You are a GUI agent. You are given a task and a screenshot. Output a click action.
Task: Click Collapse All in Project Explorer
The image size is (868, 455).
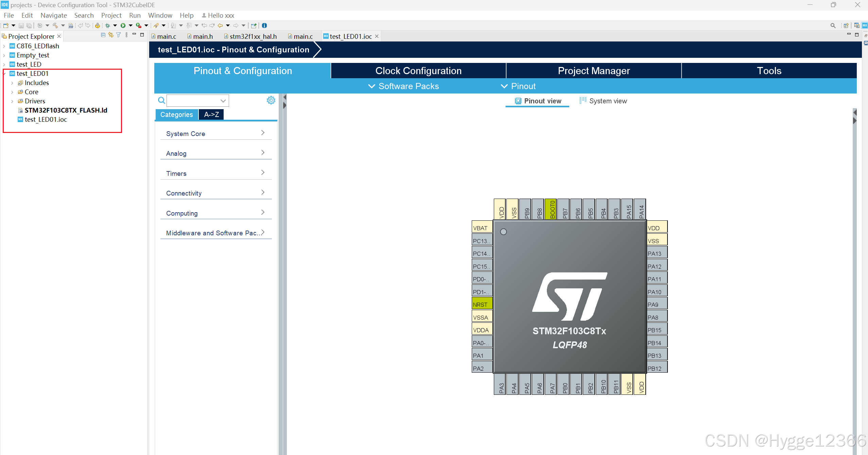[103, 35]
